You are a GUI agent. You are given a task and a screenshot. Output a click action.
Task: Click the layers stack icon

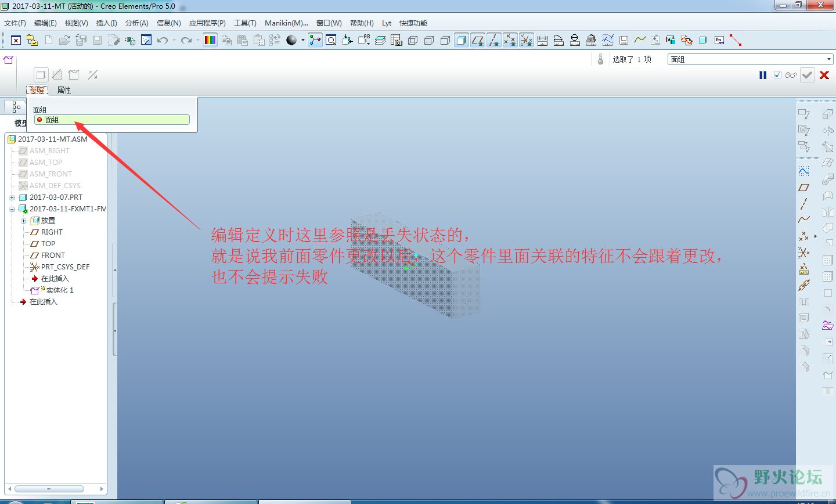point(380,40)
